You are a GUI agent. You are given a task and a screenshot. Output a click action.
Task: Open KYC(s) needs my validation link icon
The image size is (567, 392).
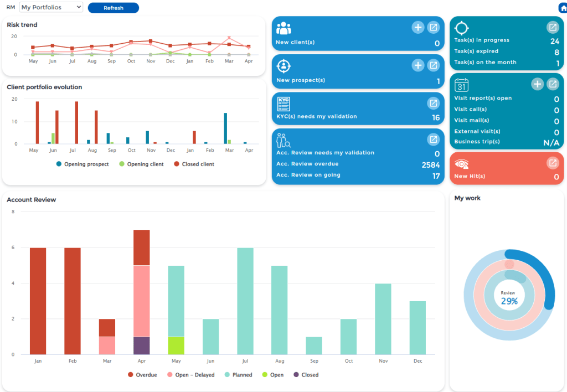coord(433,104)
